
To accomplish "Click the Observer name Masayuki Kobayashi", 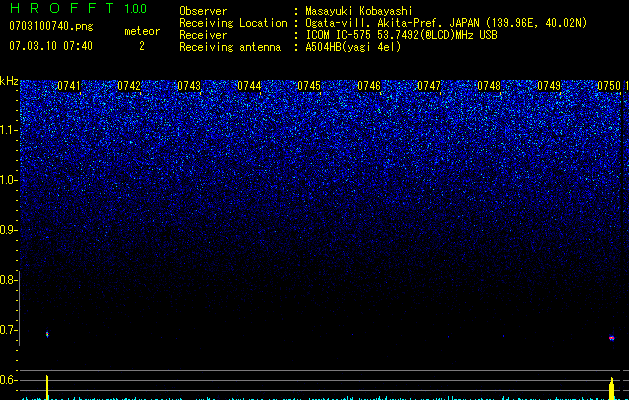I will click(x=359, y=11).
